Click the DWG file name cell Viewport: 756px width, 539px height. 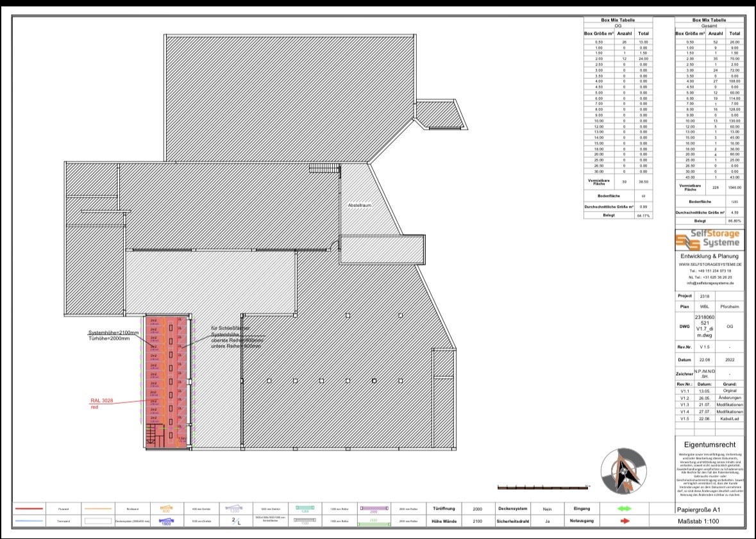tap(705, 326)
